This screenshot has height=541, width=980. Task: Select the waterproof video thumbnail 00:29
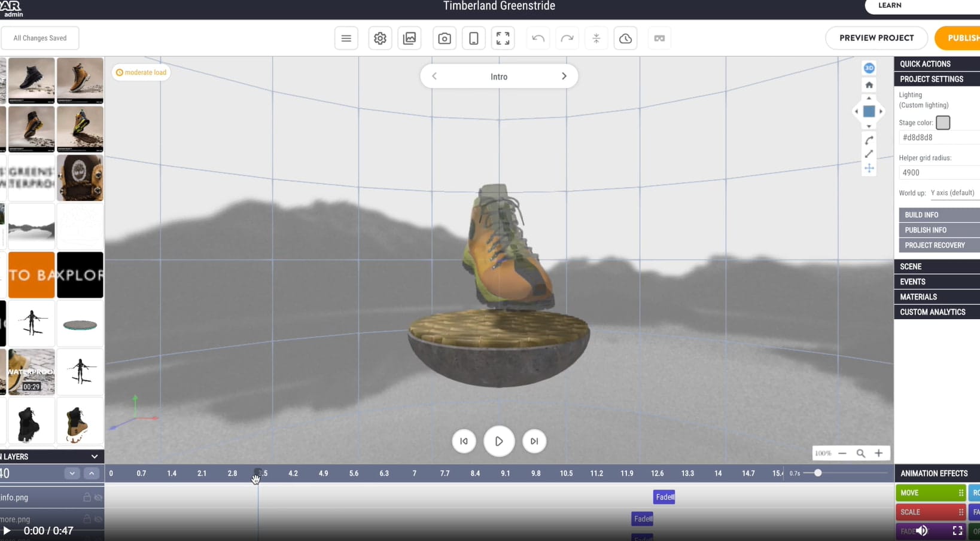31,372
